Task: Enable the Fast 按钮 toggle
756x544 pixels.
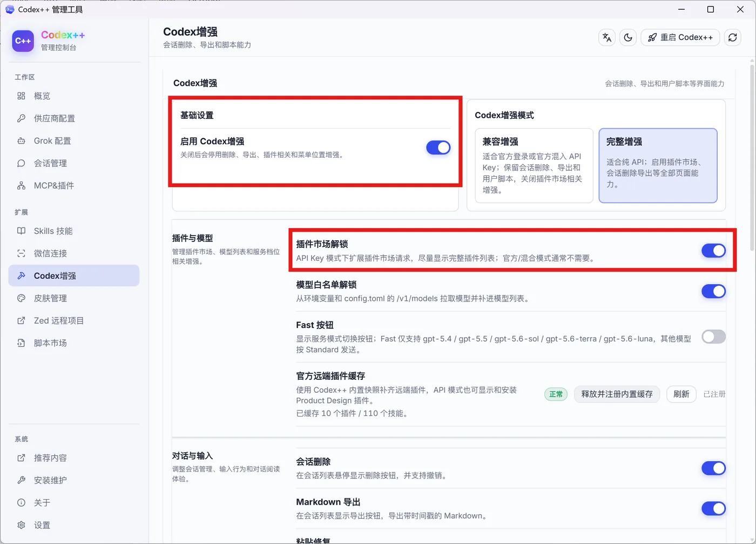Action: pyautogui.click(x=713, y=337)
